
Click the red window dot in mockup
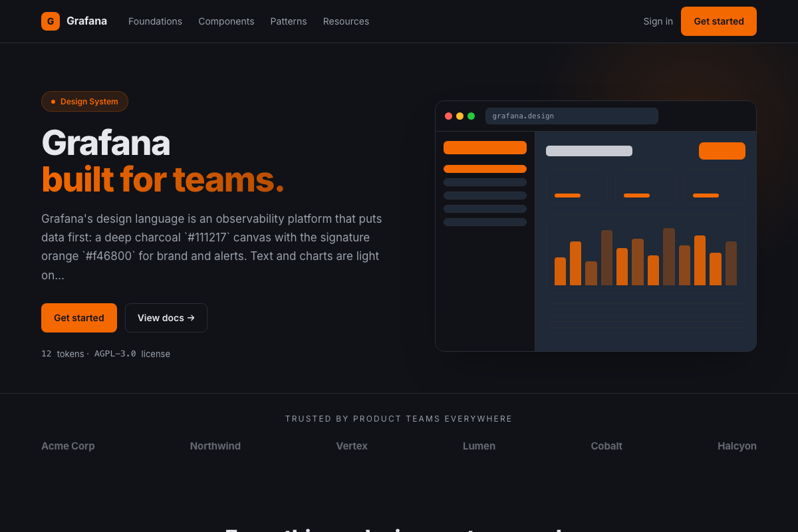pyautogui.click(x=449, y=116)
